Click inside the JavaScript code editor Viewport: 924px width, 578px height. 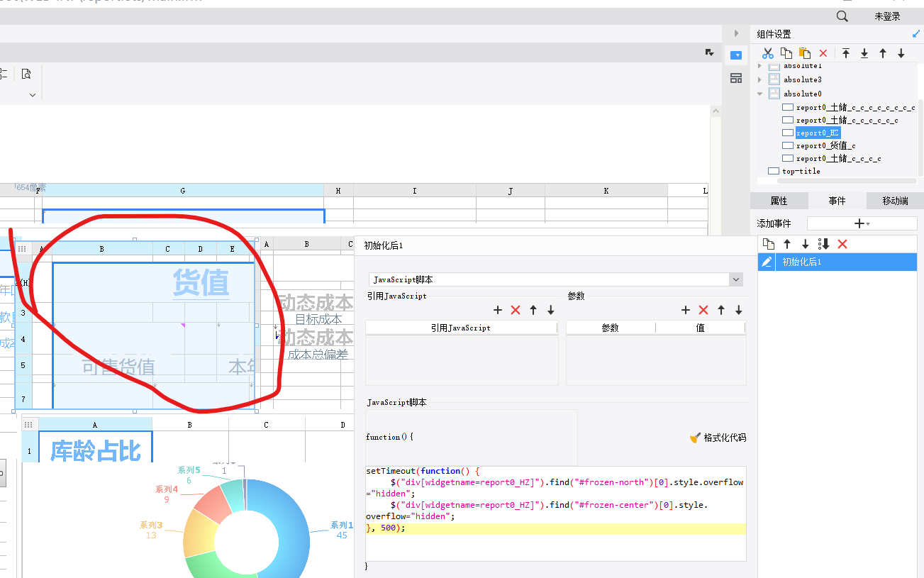click(555, 513)
